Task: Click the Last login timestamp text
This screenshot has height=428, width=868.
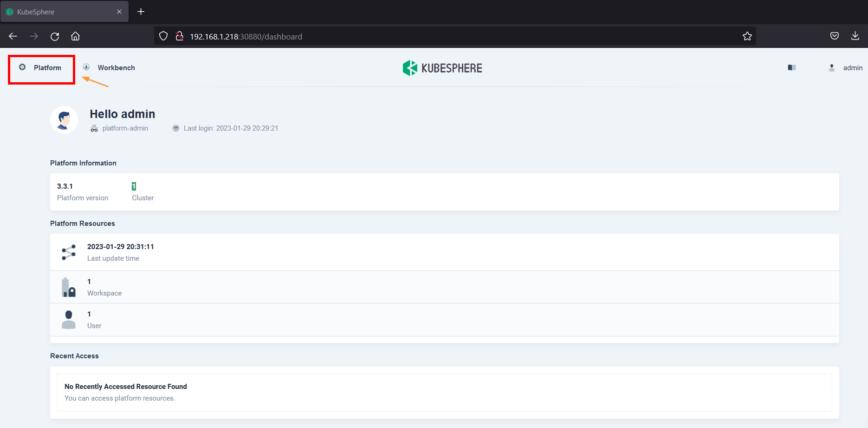Action: (231, 128)
